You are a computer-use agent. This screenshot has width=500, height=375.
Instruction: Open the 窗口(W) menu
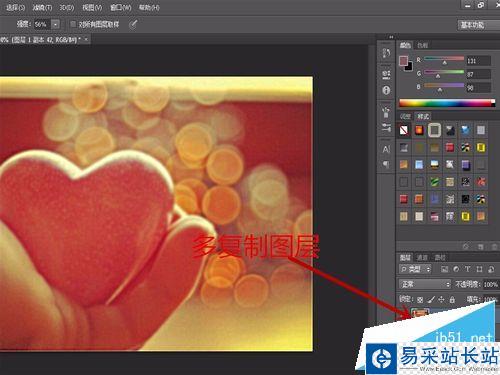121,7
